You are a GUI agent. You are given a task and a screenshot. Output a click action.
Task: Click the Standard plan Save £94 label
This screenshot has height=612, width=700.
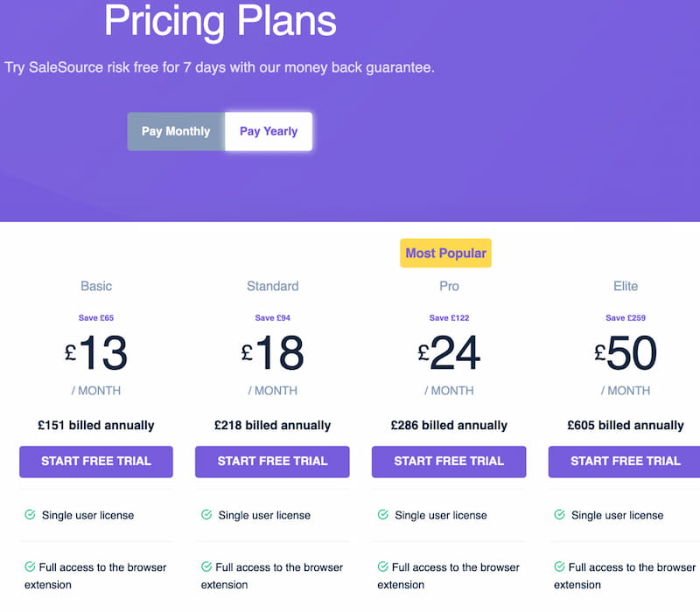[x=272, y=318]
